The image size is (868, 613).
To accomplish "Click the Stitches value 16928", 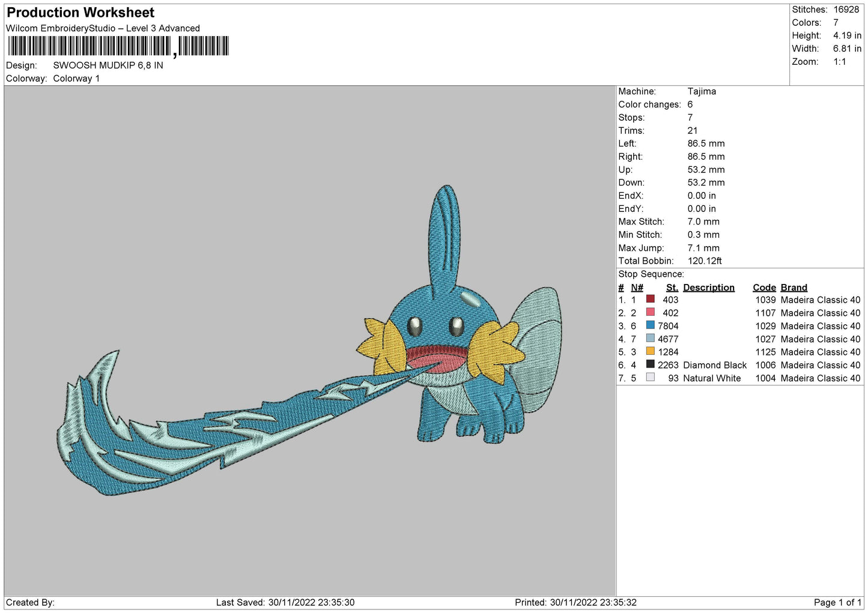I will (846, 10).
